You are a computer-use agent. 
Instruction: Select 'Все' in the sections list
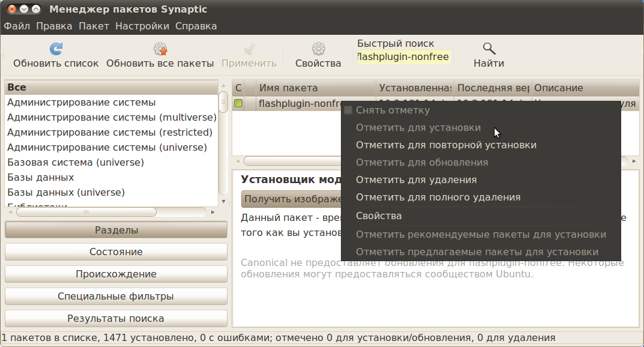click(x=111, y=88)
